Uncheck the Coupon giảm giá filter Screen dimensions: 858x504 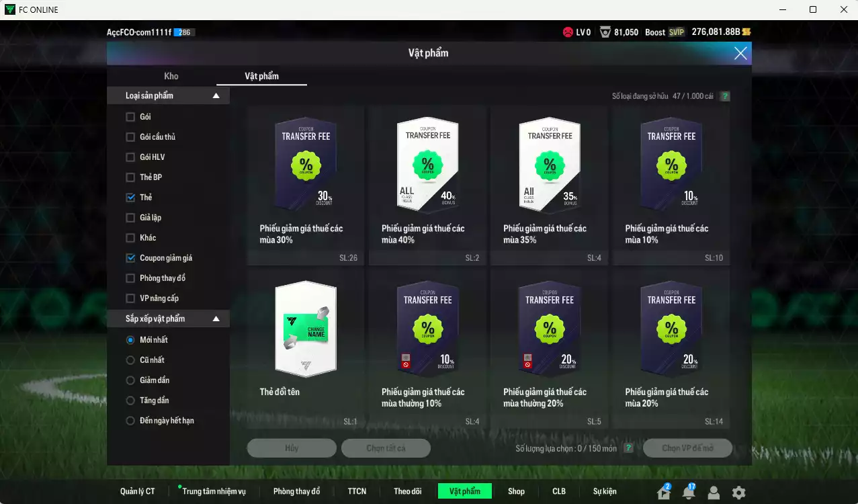[130, 258]
